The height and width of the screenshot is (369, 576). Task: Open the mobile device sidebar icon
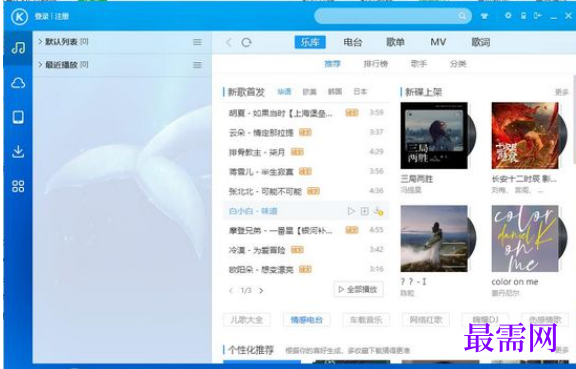click(18, 117)
